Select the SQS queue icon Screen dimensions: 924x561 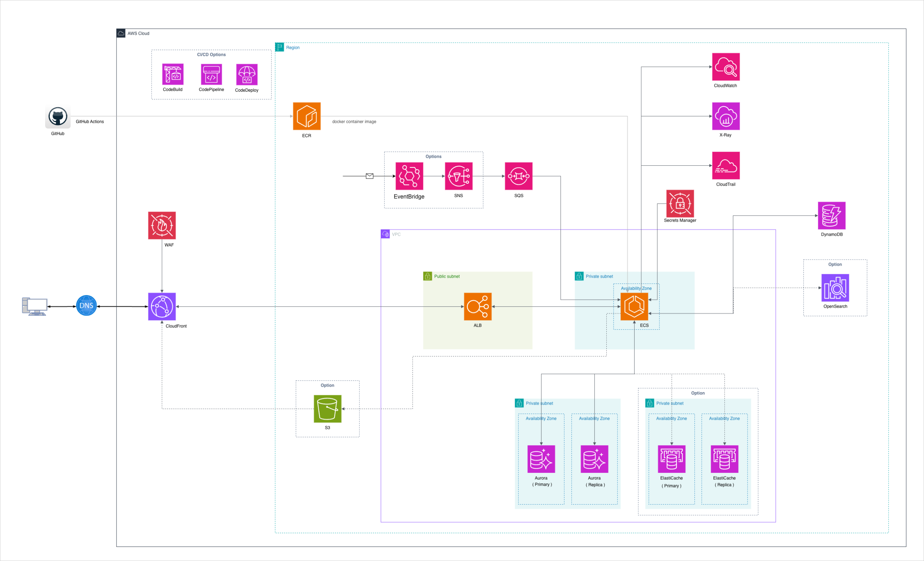point(518,176)
